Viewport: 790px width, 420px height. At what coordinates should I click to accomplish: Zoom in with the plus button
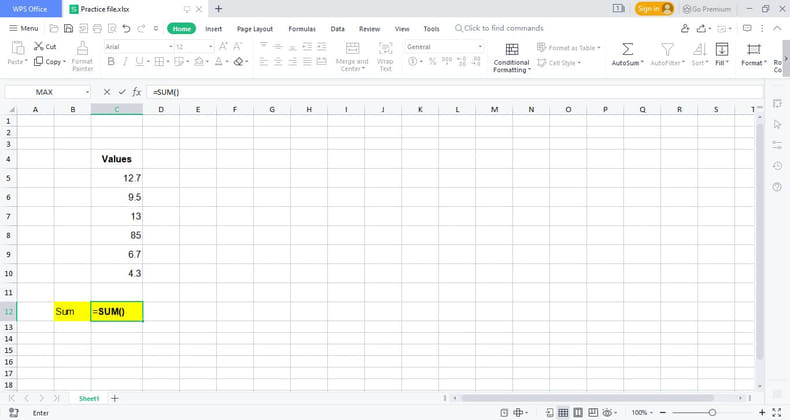coord(762,412)
